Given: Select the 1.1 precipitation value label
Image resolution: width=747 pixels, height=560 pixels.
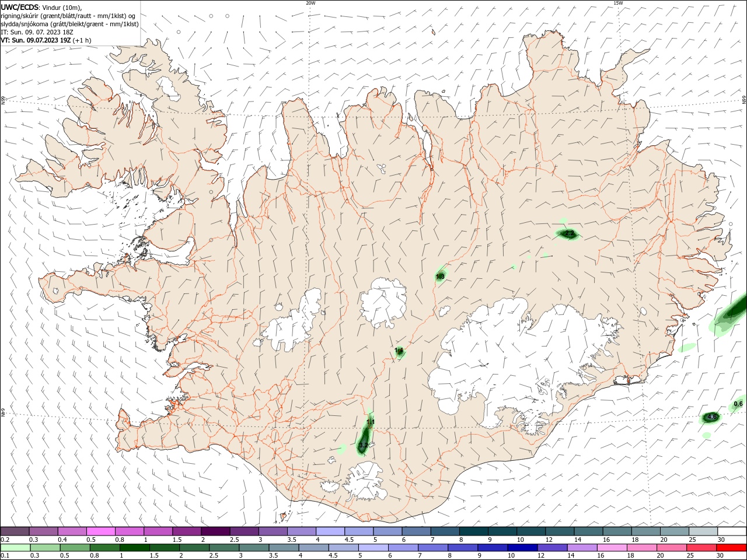Looking at the screenshot, I should pos(370,422).
